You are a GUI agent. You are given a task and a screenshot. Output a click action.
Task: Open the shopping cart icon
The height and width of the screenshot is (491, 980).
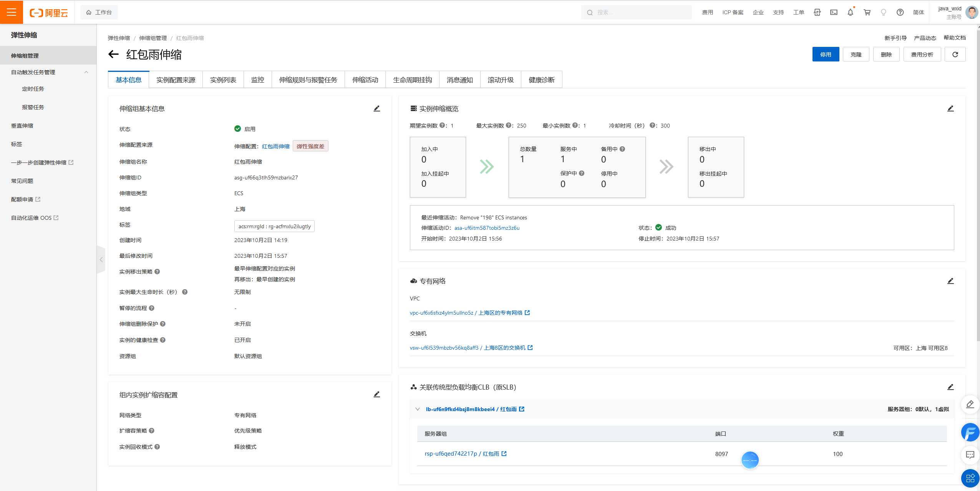click(867, 12)
